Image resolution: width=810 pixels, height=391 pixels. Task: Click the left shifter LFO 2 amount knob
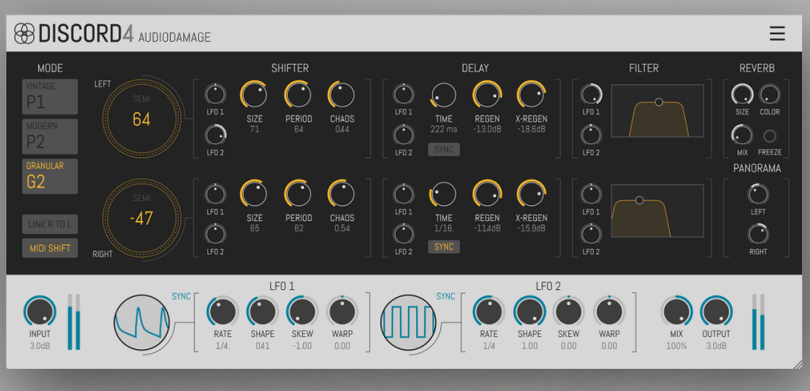(x=215, y=135)
